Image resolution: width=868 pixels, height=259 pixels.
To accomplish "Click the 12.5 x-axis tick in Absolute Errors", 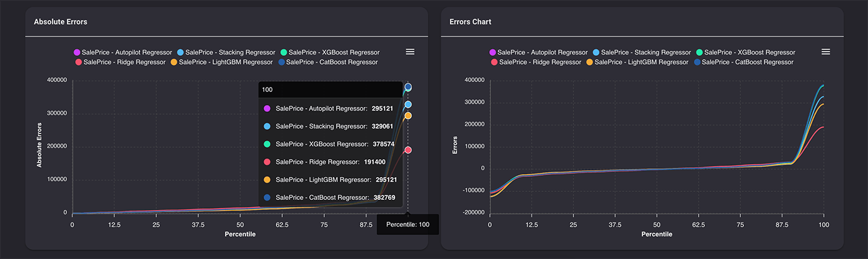I will click(x=115, y=225).
